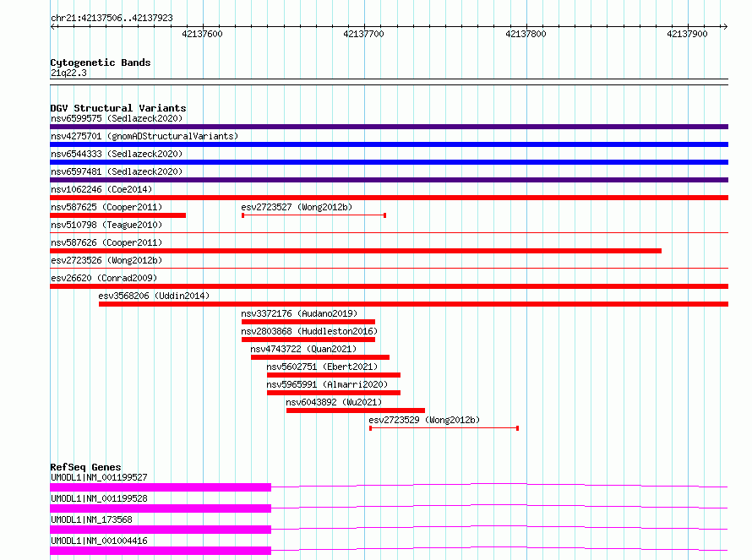Click the 42137800 ruler position label

tap(526, 34)
